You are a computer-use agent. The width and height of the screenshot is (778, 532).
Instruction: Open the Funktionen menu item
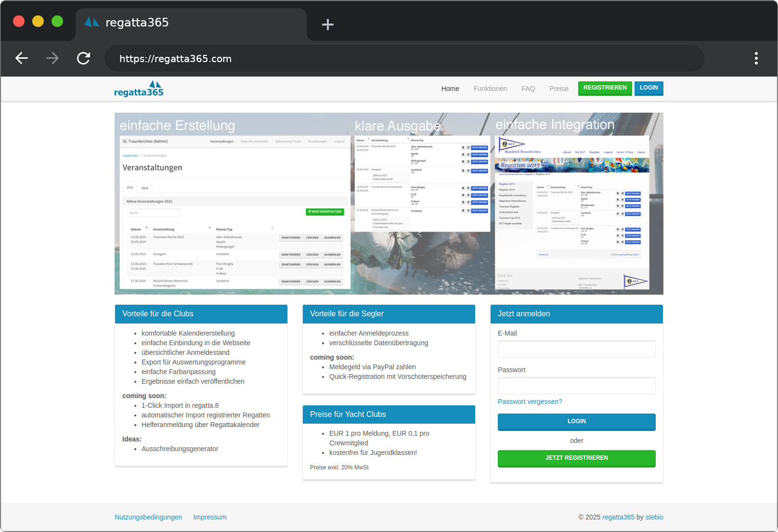point(490,89)
